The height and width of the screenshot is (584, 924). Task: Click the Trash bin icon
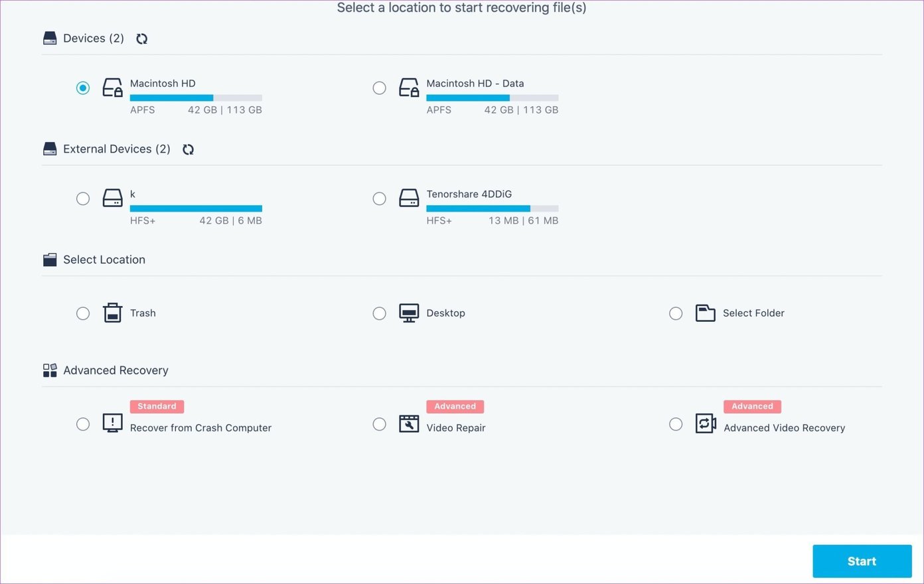pyautogui.click(x=113, y=313)
